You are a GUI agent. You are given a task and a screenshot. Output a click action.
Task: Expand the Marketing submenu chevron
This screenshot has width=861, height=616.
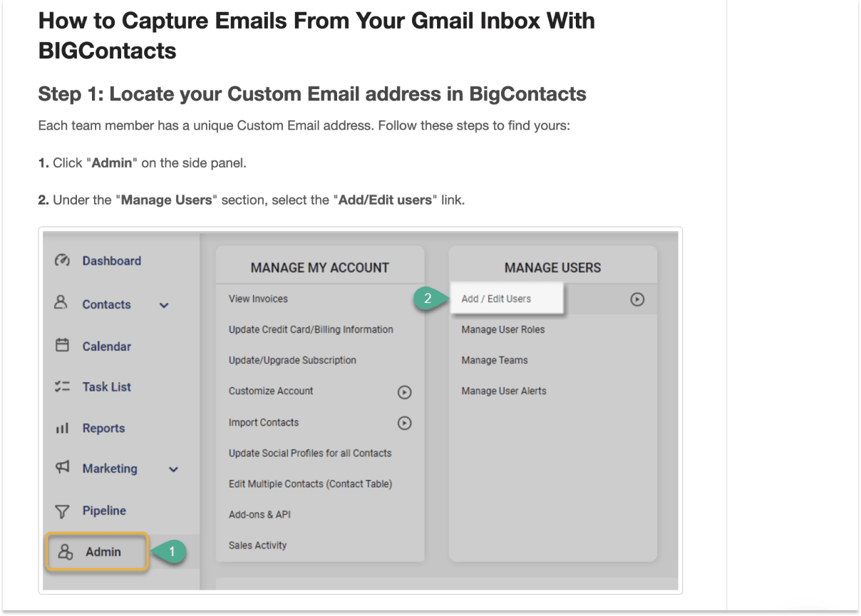point(173,470)
